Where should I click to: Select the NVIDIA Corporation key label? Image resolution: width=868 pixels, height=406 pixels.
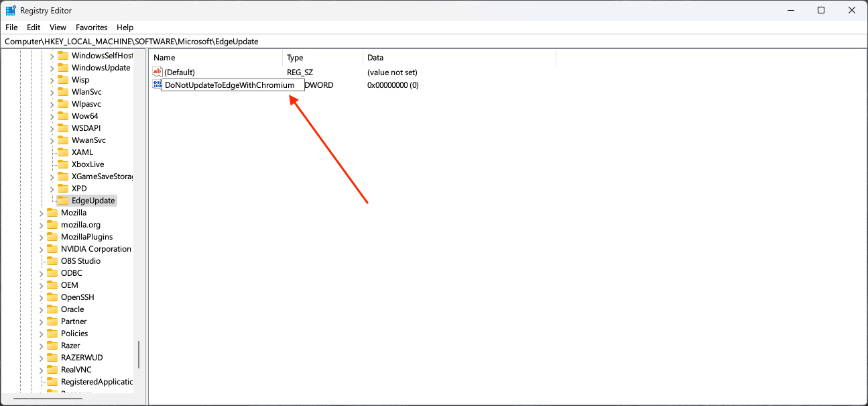click(x=96, y=249)
